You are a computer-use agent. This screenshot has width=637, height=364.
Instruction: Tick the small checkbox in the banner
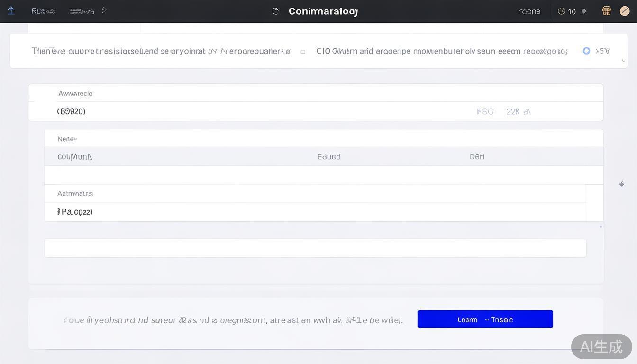(x=303, y=52)
